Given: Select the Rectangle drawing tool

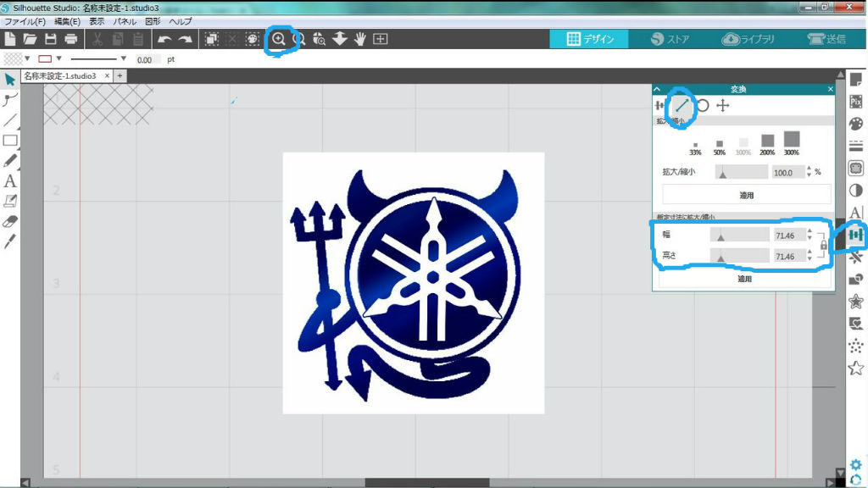Looking at the screenshot, I should (x=10, y=141).
